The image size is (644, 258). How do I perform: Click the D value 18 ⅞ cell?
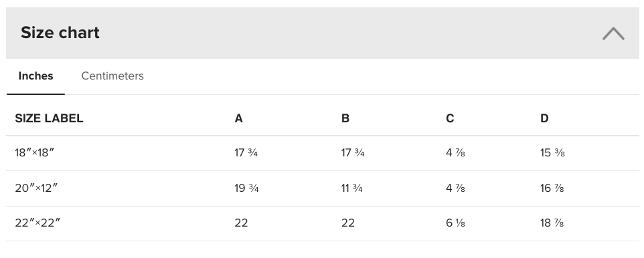click(x=552, y=223)
